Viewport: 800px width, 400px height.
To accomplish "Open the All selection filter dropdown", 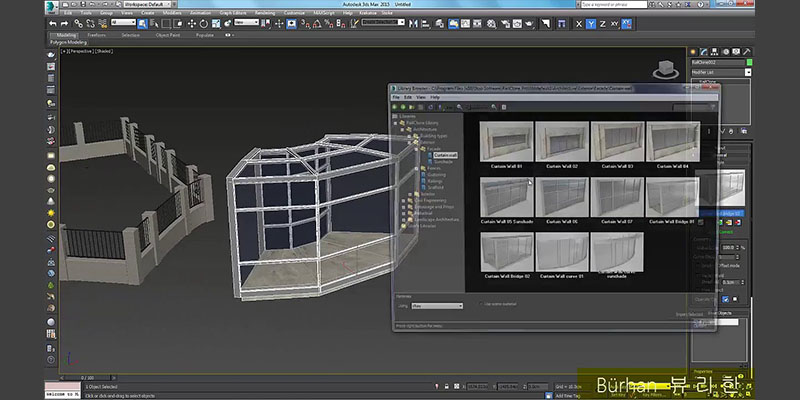I will click(x=123, y=22).
